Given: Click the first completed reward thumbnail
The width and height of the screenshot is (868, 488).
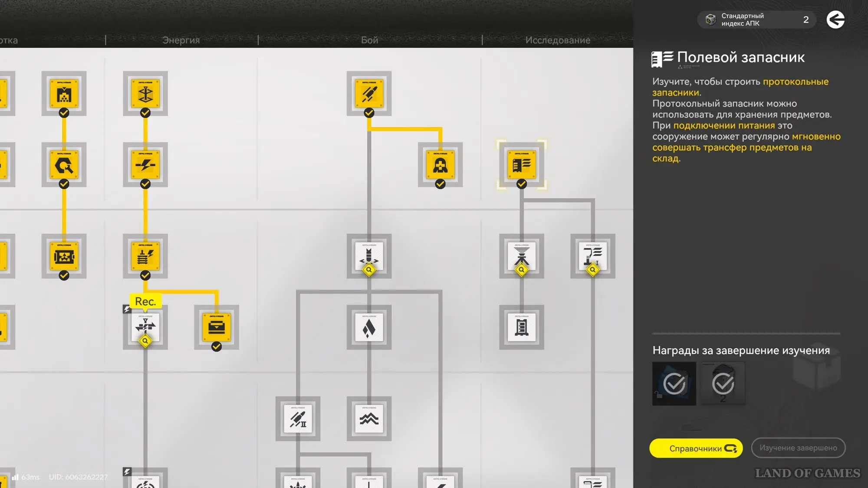Looking at the screenshot, I should click(x=674, y=383).
